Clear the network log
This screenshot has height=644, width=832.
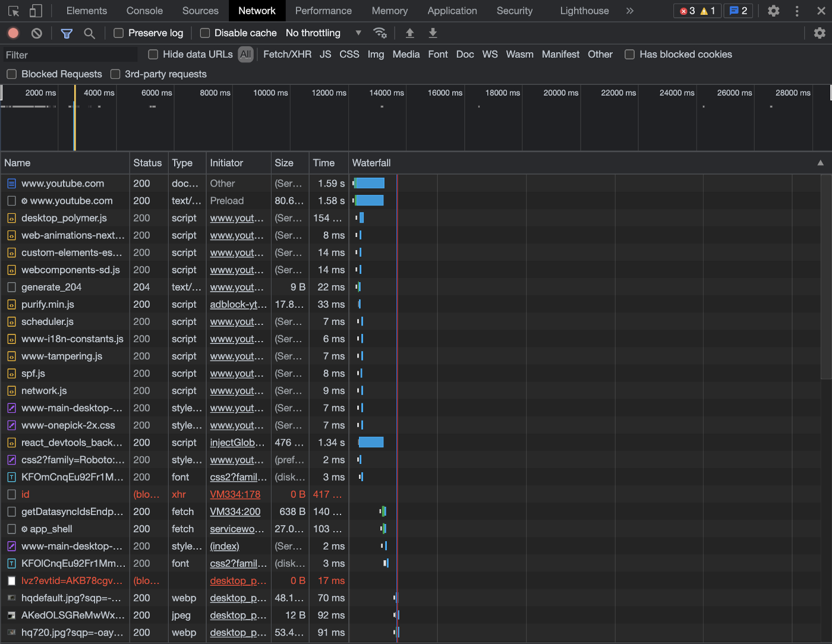click(x=37, y=33)
